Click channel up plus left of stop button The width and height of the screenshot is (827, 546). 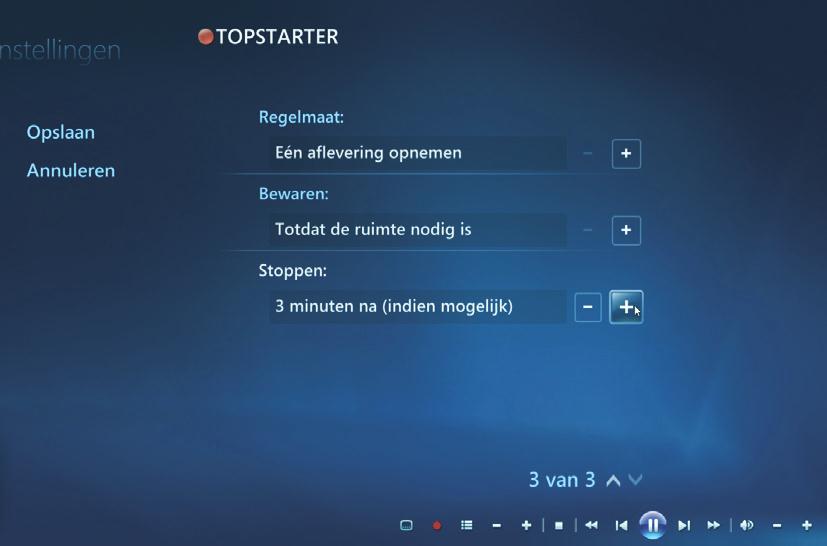(526, 525)
